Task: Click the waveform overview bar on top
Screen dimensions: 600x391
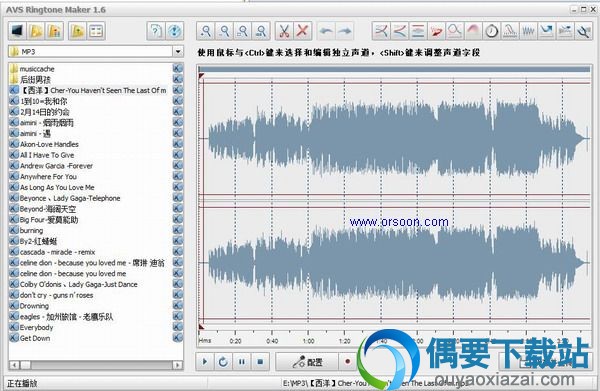Action: coord(395,69)
